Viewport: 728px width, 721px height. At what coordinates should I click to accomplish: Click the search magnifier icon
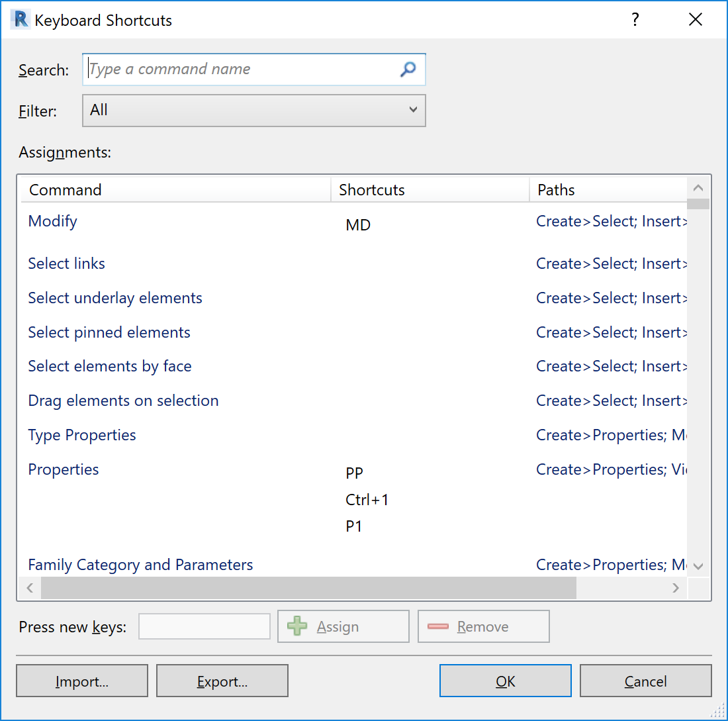click(408, 70)
